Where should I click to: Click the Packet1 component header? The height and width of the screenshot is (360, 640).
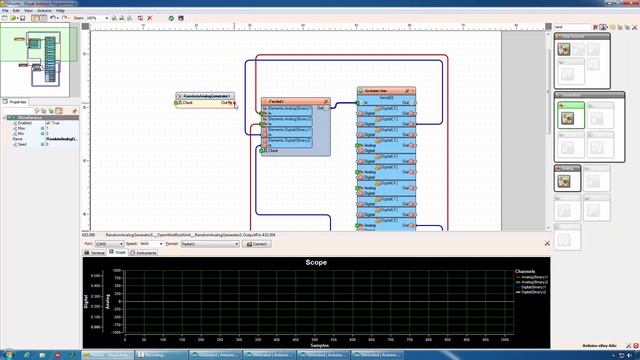point(296,101)
